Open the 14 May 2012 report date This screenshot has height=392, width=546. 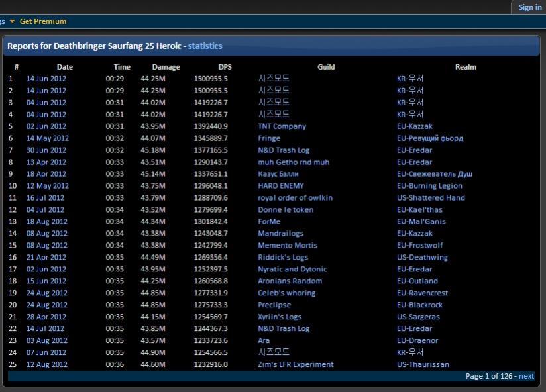pyautogui.click(x=47, y=138)
